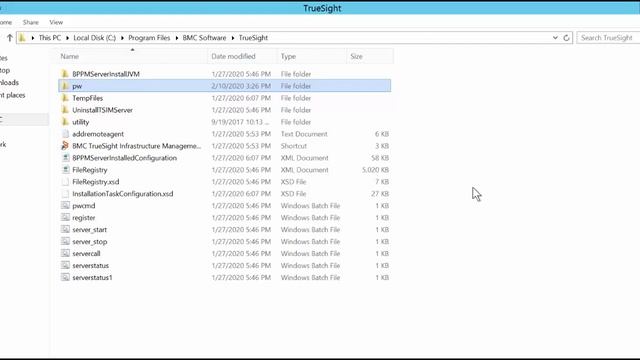Navigate to Program Files breadcrumb

click(149, 38)
